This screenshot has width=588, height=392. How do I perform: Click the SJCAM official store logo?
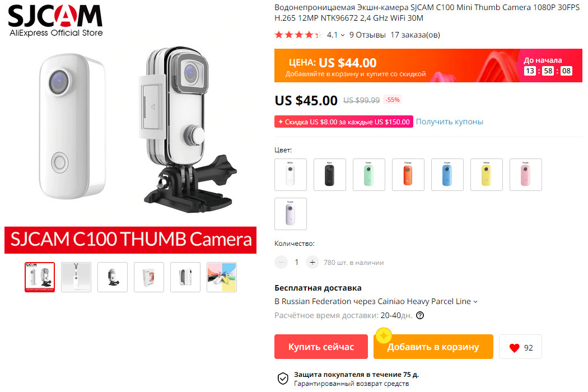coord(55,21)
